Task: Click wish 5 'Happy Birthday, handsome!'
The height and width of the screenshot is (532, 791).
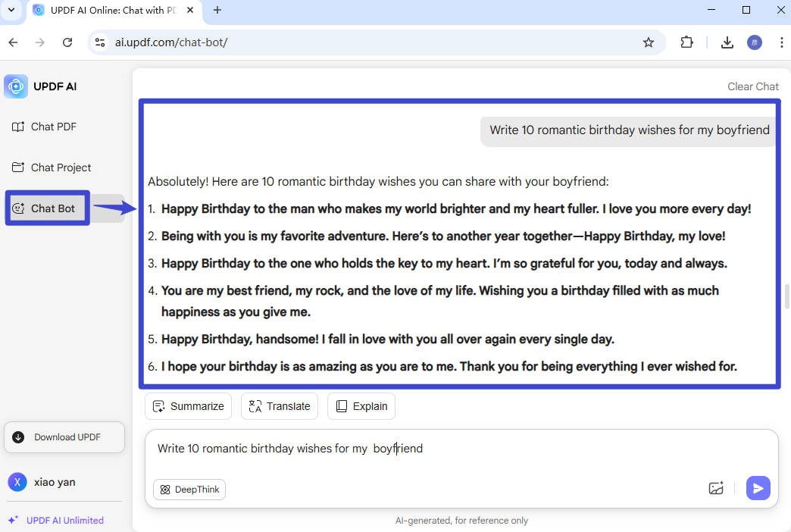Action: (x=387, y=340)
